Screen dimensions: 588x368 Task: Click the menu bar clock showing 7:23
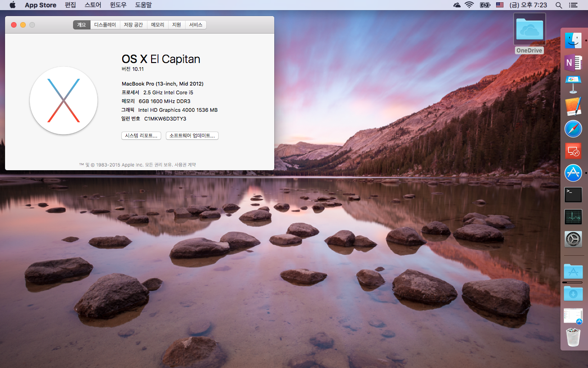(528, 5)
